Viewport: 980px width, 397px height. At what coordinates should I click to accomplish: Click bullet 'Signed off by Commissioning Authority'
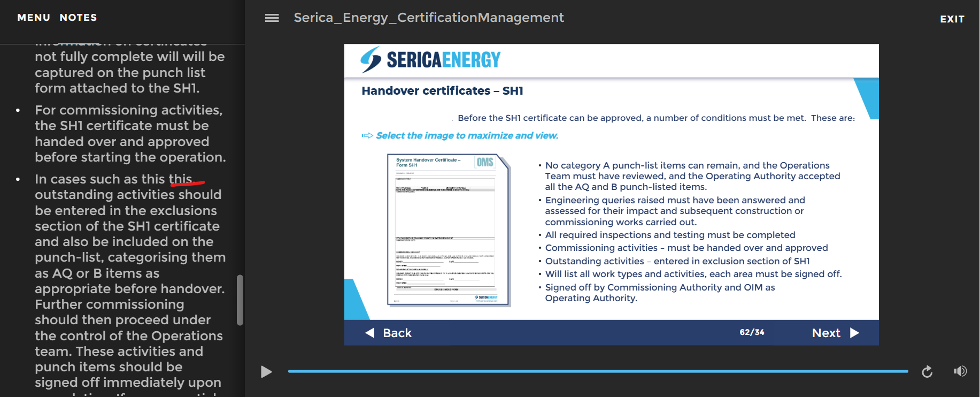[x=660, y=293]
